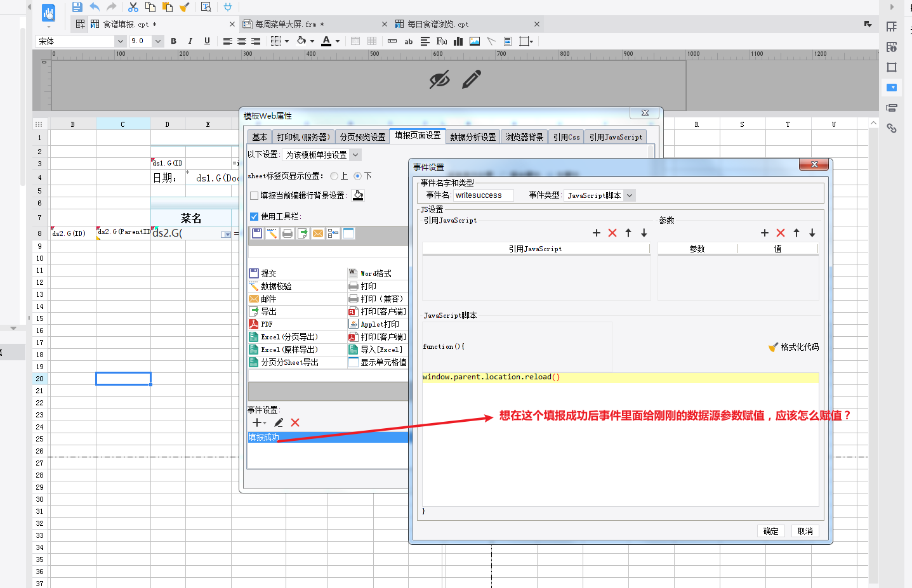
Task: Click the 数据校验 toolbar option
Action: point(270,286)
